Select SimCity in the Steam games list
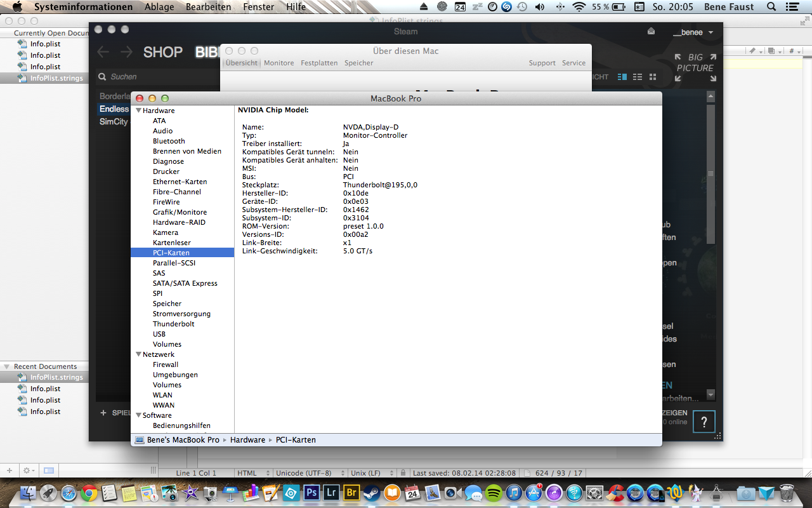 click(114, 121)
